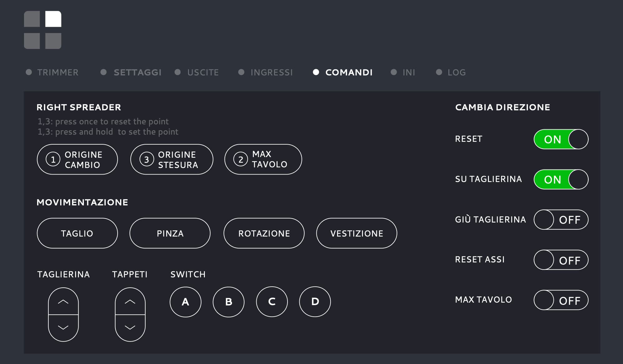The width and height of the screenshot is (623, 364).
Task: Turn on the RESET ASSI toggle
Action: click(561, 260)
